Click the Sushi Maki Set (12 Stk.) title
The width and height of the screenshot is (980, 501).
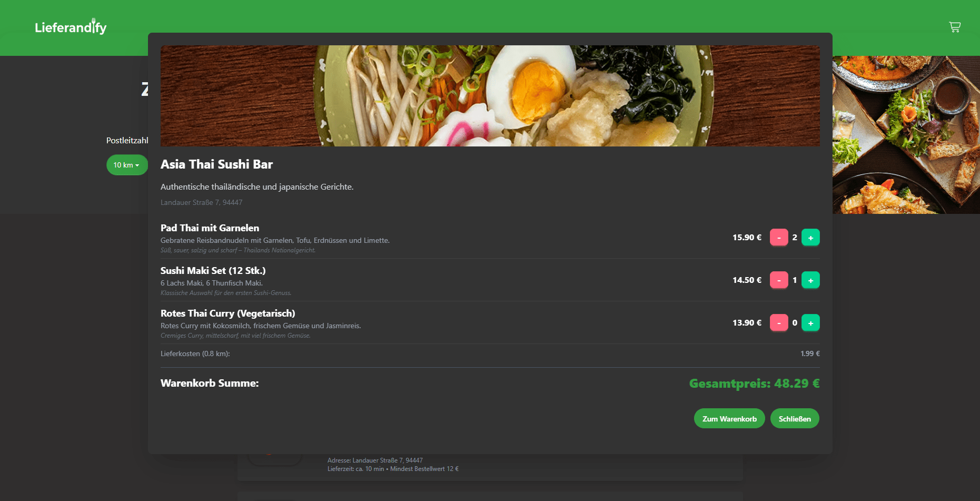(x=213, y=271)
